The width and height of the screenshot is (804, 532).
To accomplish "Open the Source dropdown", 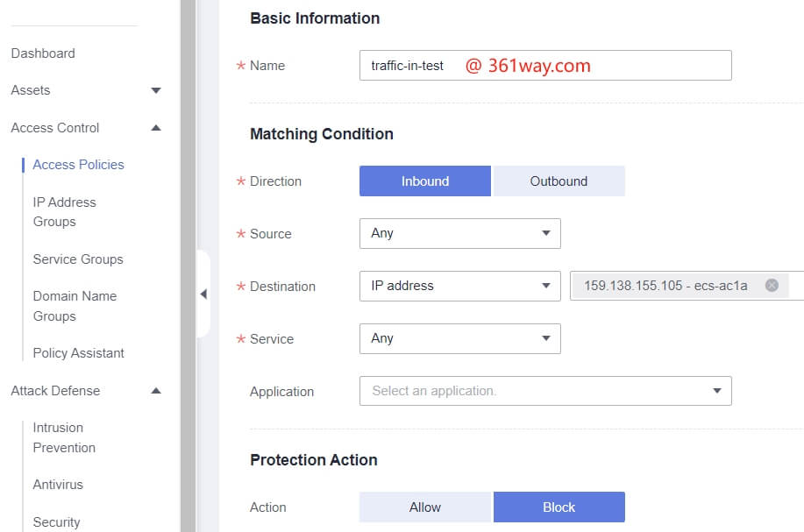I will pos(459,234).
